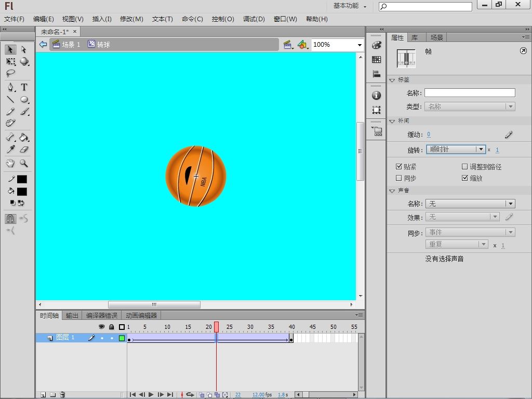Screen dimensions: 532x399
Task: Switch to the 库 tab
Action: tap(415, 37)
